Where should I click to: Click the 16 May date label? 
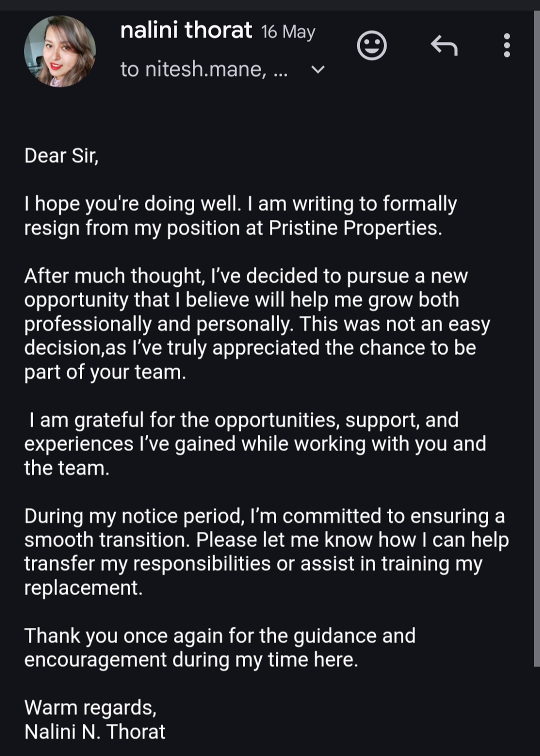[x=288, y=32]
